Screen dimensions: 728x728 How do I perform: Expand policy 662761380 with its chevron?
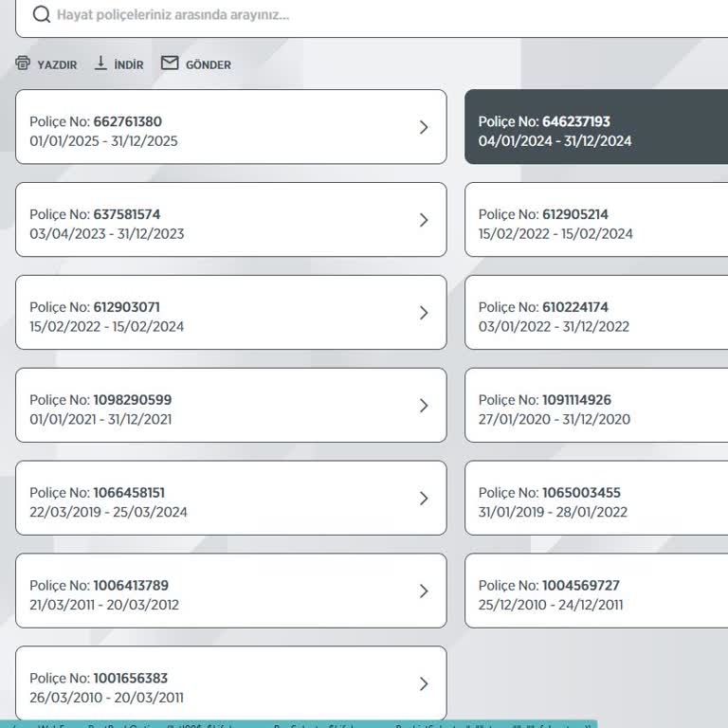tap(424, 127)
